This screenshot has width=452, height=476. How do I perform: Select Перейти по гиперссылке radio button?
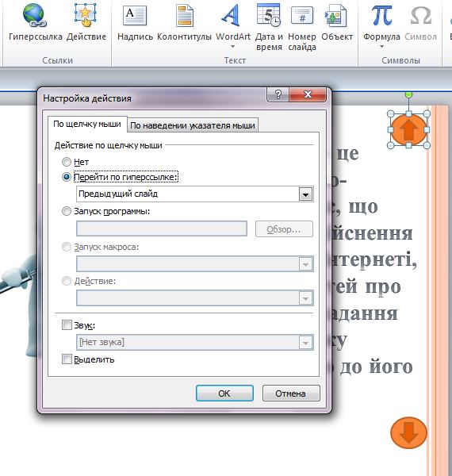67,177
